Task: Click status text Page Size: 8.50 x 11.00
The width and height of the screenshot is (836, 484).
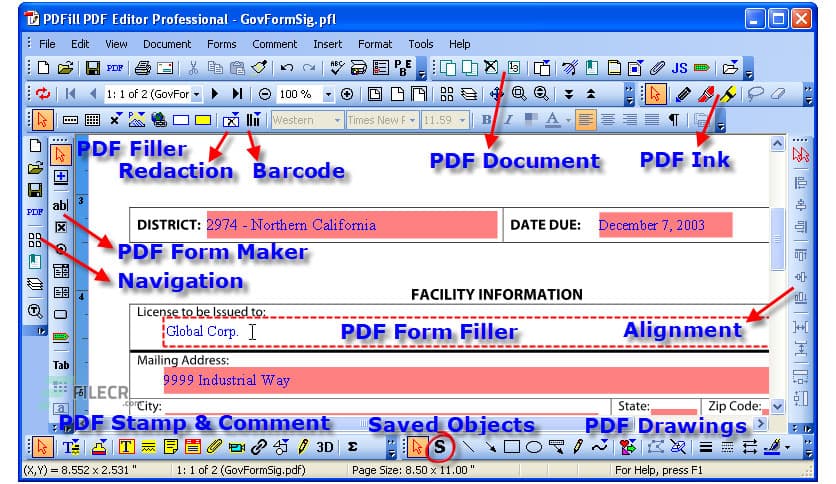Action: [x=413, y=470]
